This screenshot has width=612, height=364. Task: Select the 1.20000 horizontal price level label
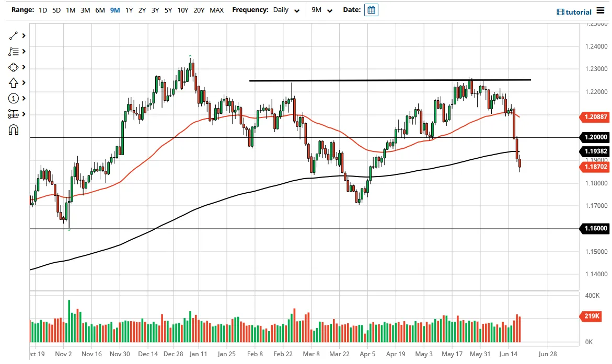tap(595, 137)
